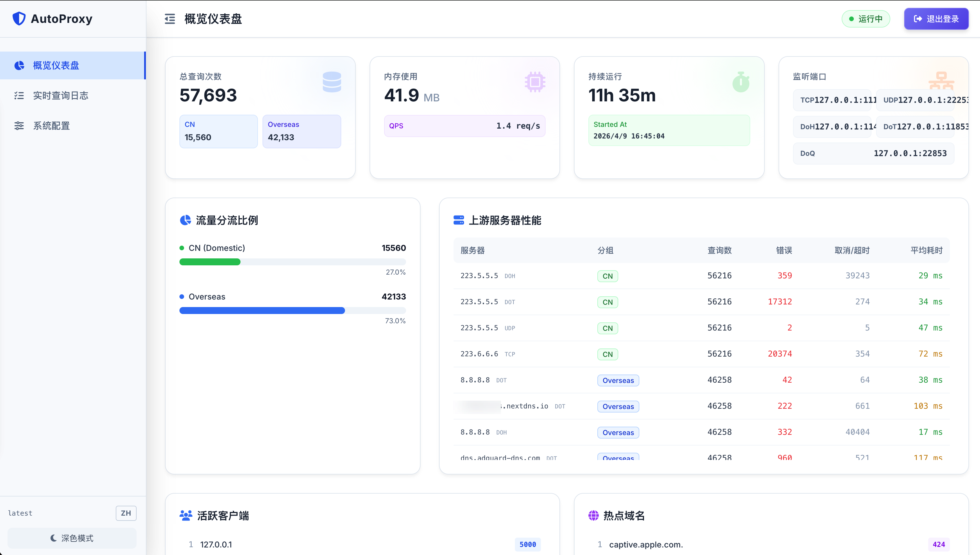Click the database icon in total queries card
Screen dimensions: 980x555
pyautogui.click(x=332, y=82)
